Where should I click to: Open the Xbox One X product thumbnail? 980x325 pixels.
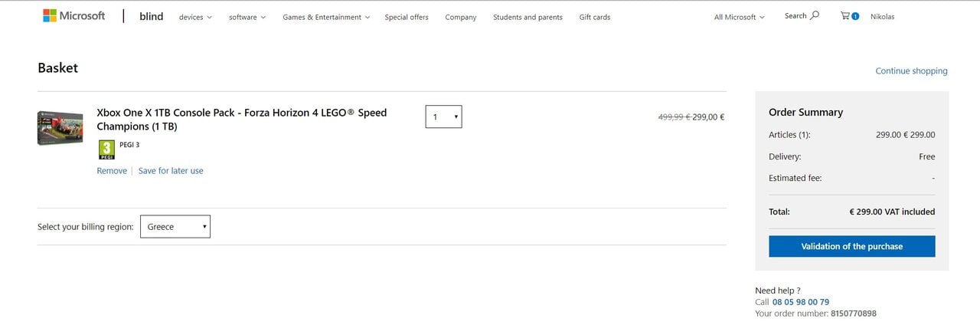pos(60,127)
